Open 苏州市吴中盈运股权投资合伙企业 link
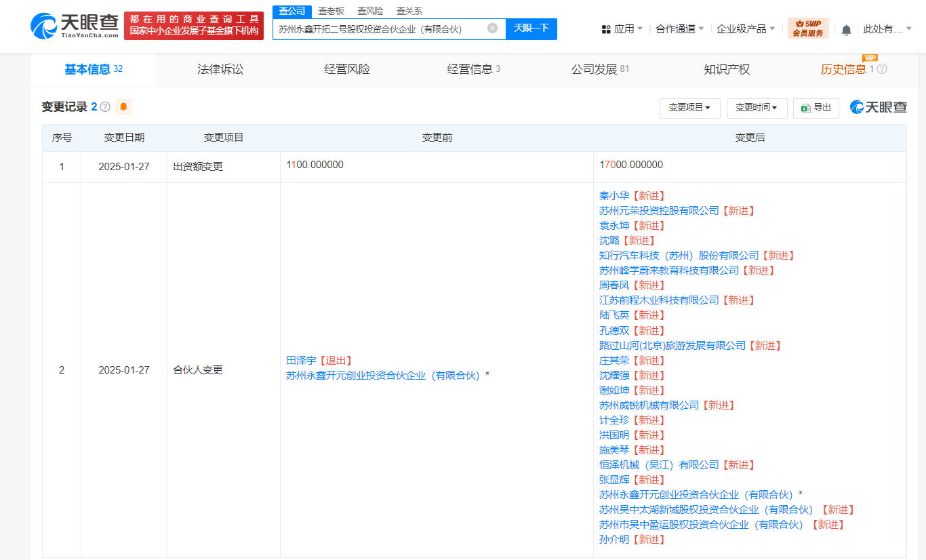This screenshot has width=926, height=560. click(x=701, y=525)
